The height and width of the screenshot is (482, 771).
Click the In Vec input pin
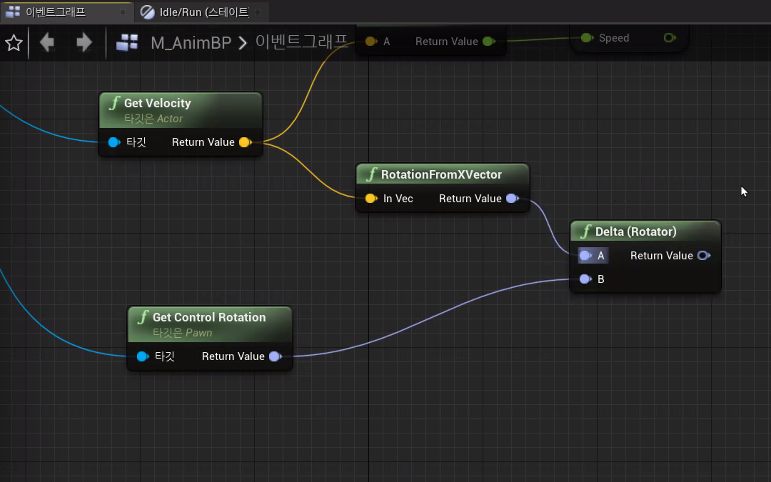point(371,198)
